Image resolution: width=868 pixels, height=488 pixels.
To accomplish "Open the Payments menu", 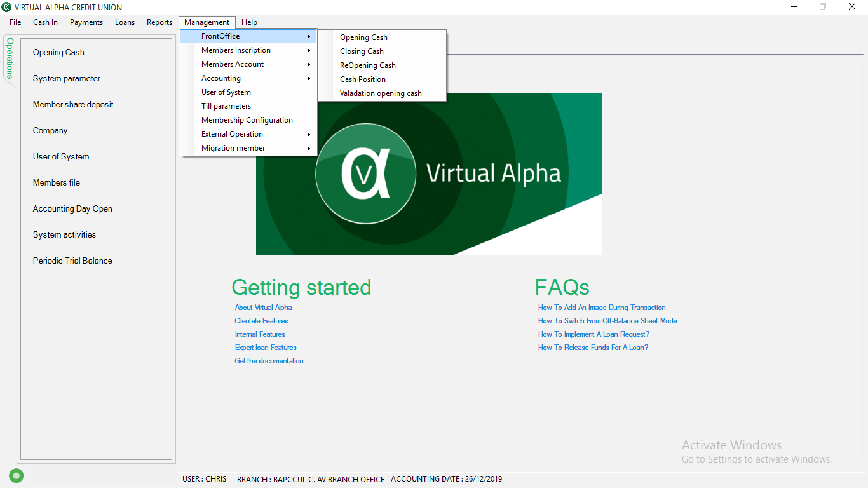I will [x=86, y=22].
